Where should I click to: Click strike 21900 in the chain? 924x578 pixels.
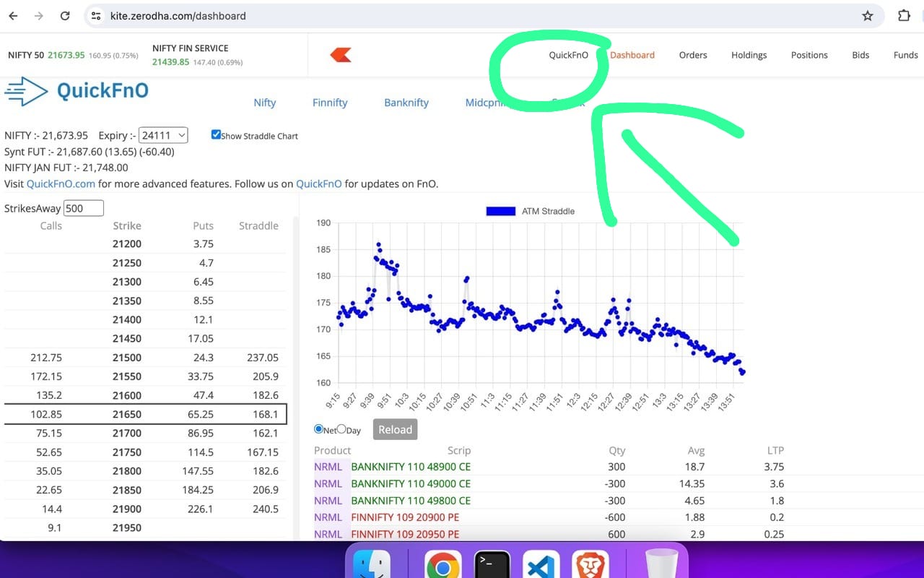tap(127, 509)
